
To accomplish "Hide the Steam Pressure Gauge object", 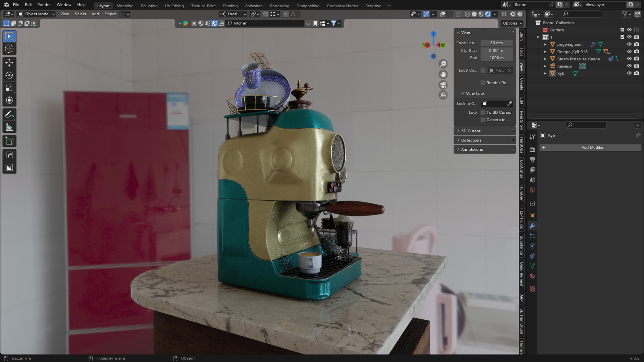I will [x=629, y=59].
